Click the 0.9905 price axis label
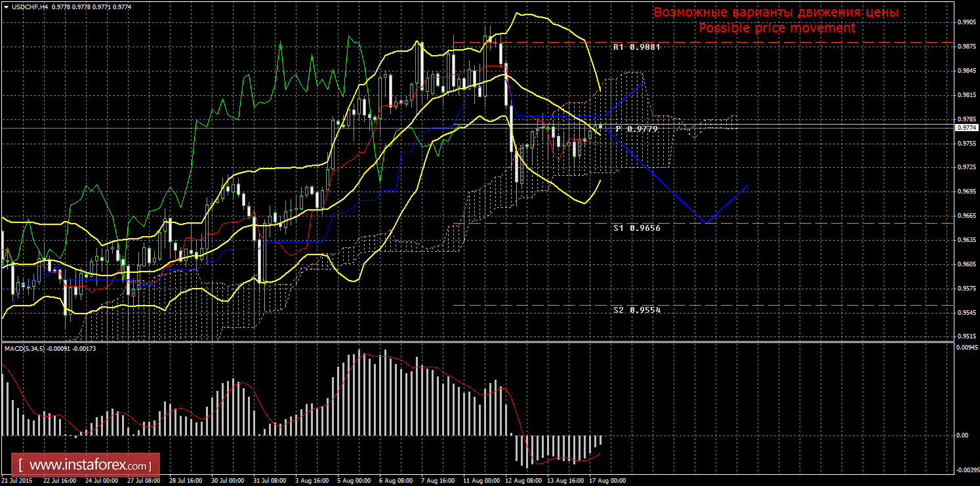The width and height of the screenshot is (980, 486). click(x=966, y=22)
